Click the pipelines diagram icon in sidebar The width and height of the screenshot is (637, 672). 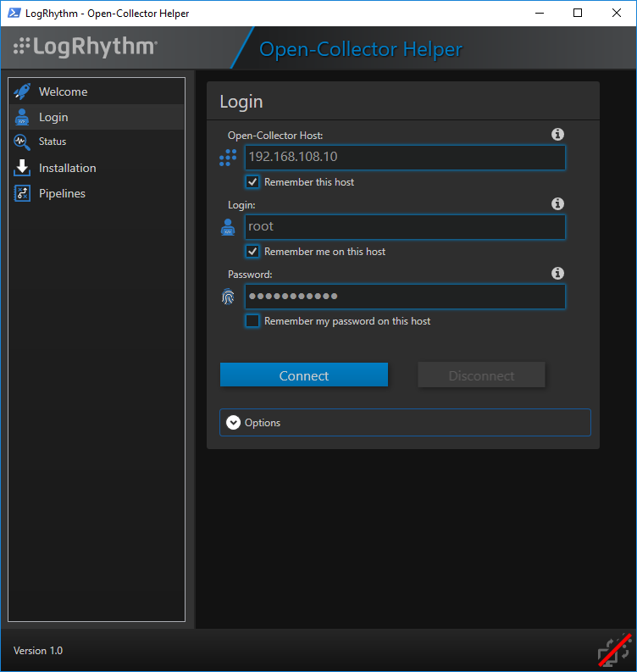tap(22, 193)
